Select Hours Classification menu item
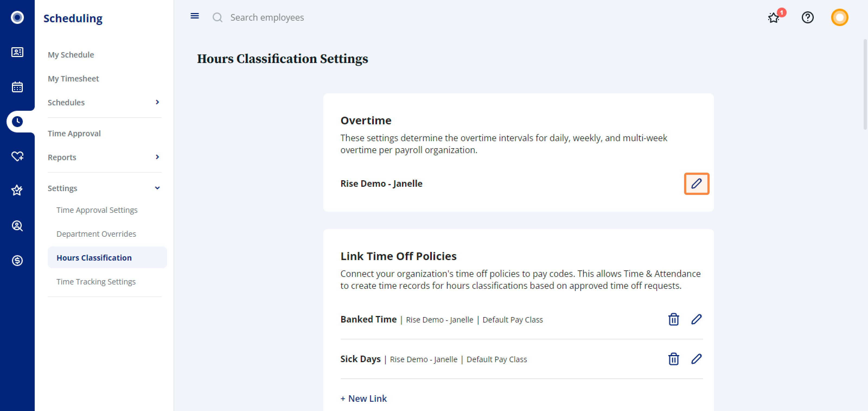 coord(107,258)
